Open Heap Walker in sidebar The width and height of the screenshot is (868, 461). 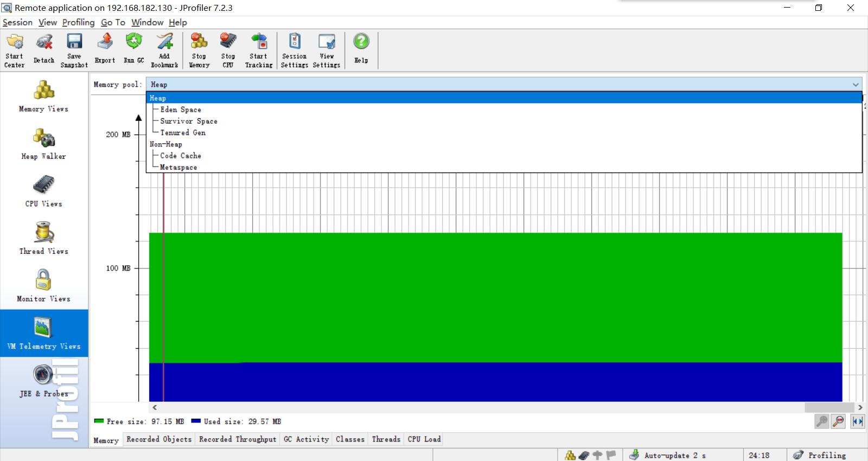(x=44, y=144)
